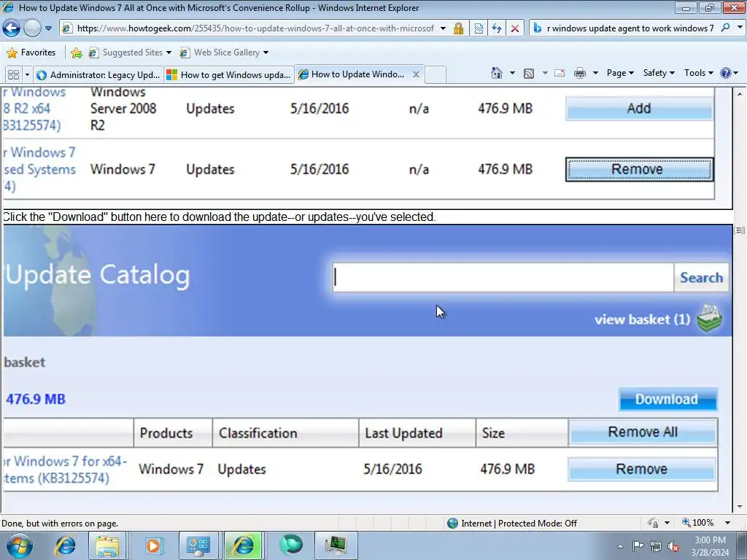Viewport: 747px width, 560px height.
Task: Close the How to Update Windo... tab
Action: click(416, 74)
